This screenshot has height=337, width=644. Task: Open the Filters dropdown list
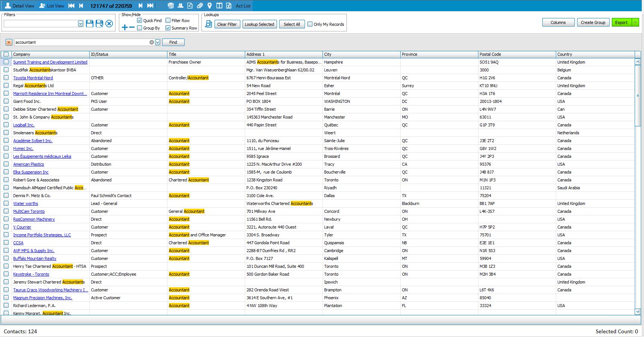click(80, 24)
